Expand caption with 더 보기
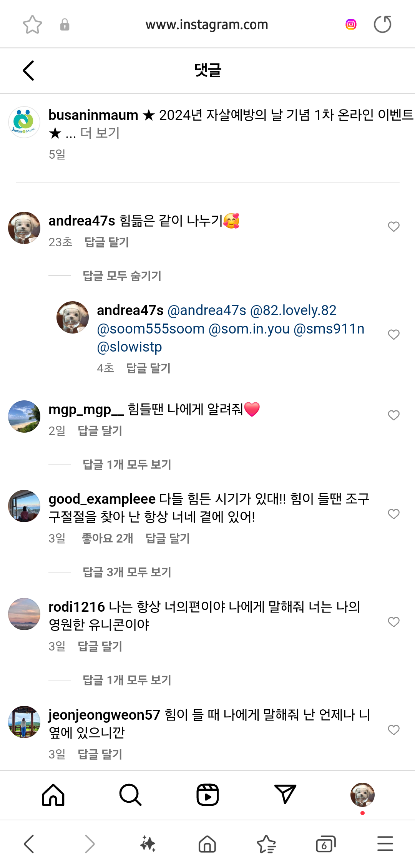The width and height of the screenshot is (415, 868). click(x=100, y=133)
